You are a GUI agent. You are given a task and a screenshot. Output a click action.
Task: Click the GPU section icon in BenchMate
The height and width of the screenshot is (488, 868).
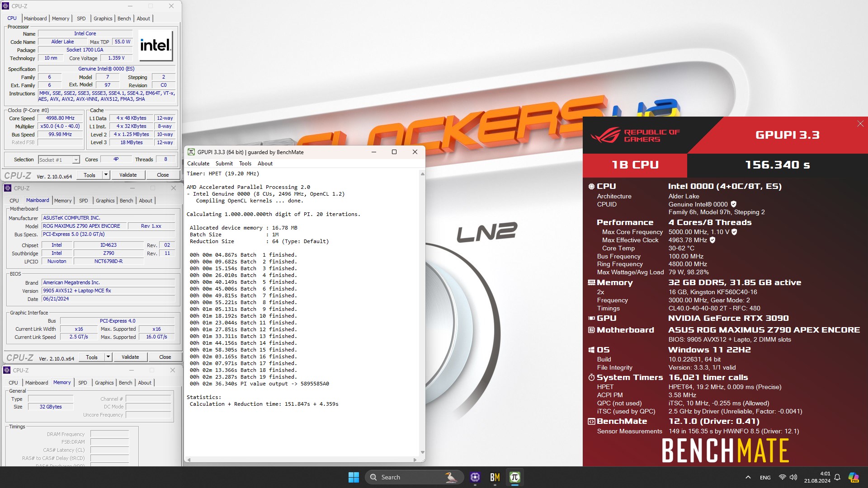point(591,318)
